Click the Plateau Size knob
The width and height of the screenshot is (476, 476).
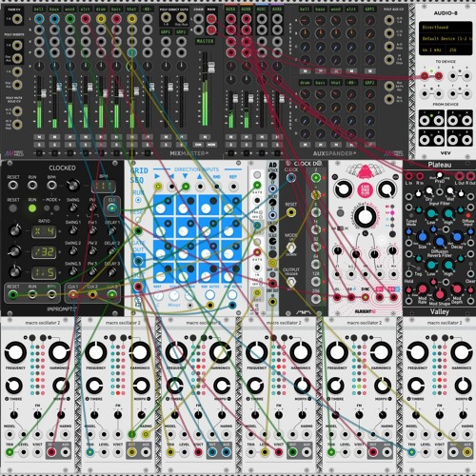[x=423, y=237]
